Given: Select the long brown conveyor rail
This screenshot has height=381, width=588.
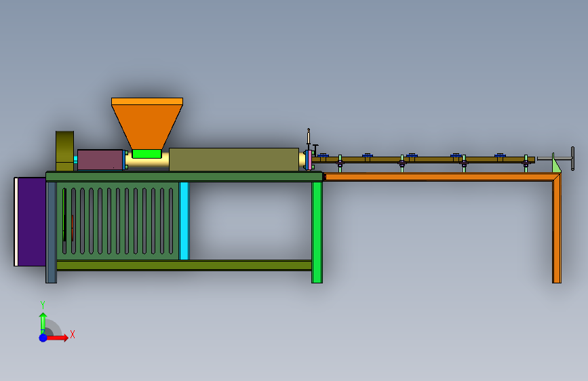Looking at the screenshot, I should click(x=423, y=160).
